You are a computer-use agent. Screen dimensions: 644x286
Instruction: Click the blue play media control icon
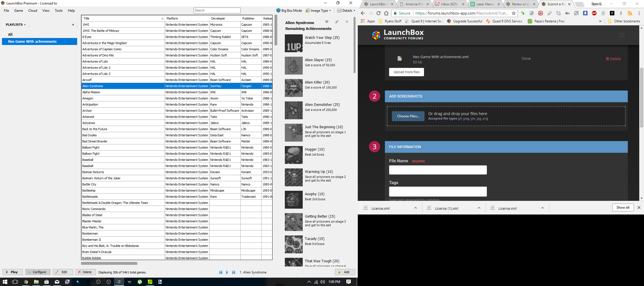point(227,272)
